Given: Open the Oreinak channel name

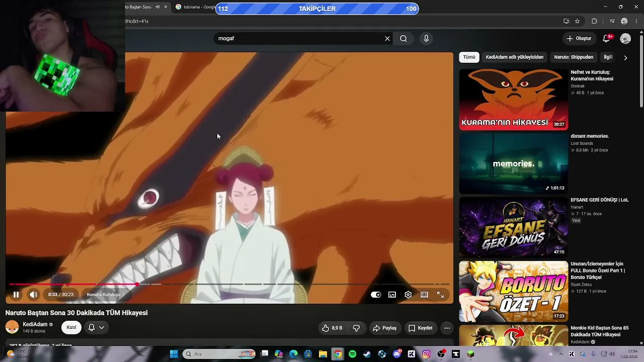Looking at the screenshot, I should coord(578,86).
